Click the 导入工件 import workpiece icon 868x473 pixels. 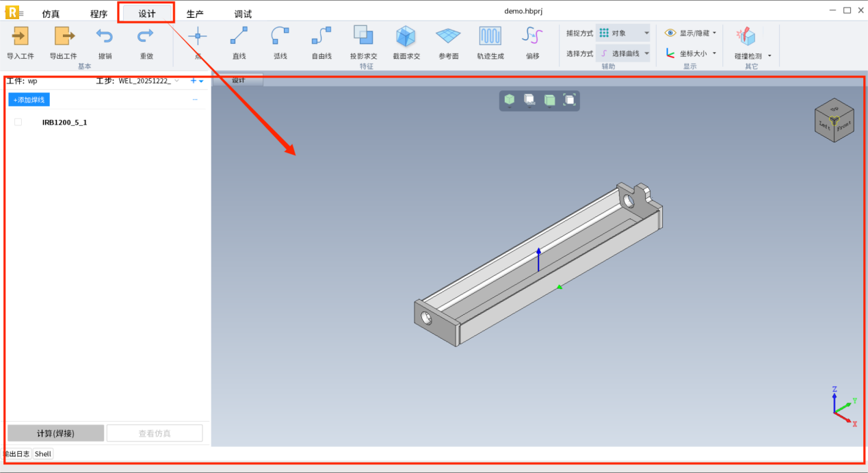[x=20, y=36]
